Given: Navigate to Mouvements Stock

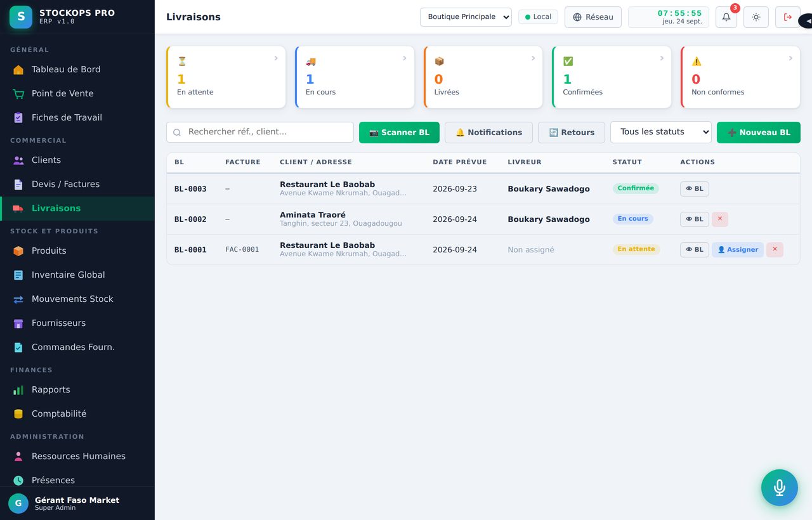Looking at the screenshot, I should [77, 299].
